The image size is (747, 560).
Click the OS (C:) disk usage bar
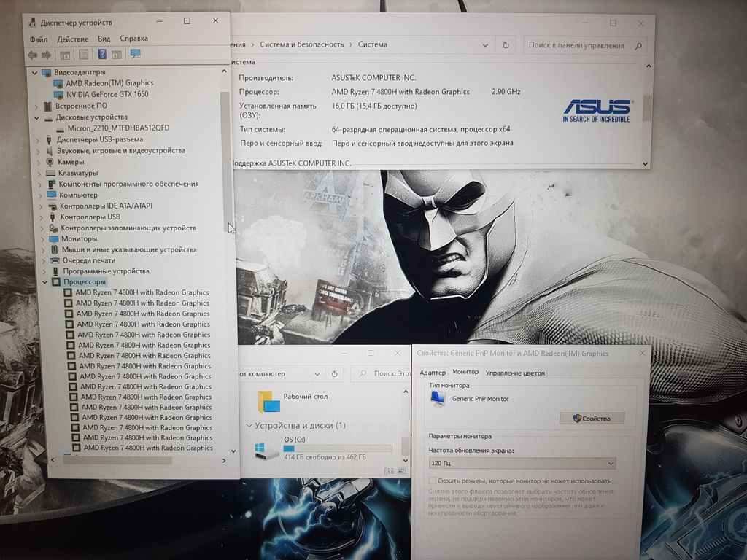[x=338, y=448]
